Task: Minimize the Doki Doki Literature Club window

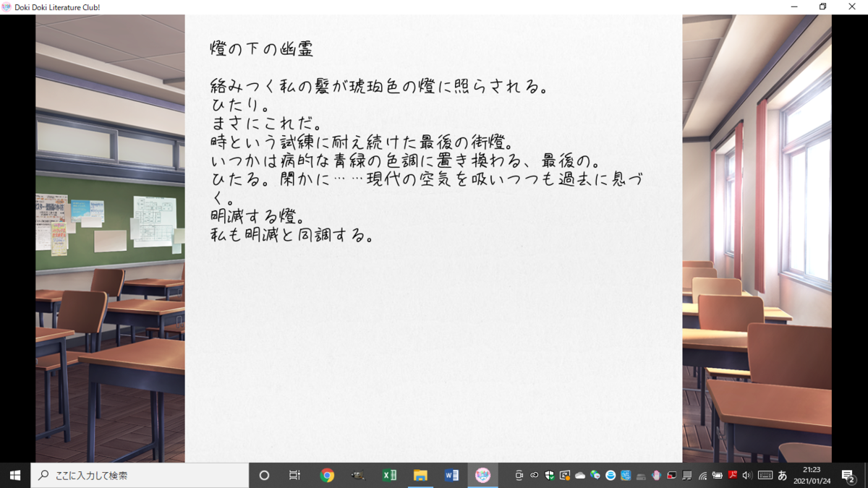Action: click(793, 7)
